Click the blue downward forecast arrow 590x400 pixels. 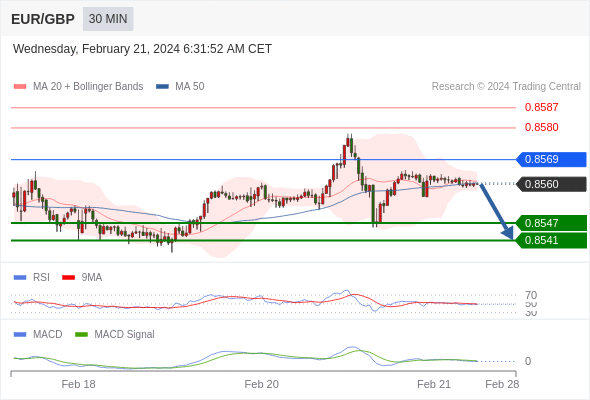click(x=497, y=211)
